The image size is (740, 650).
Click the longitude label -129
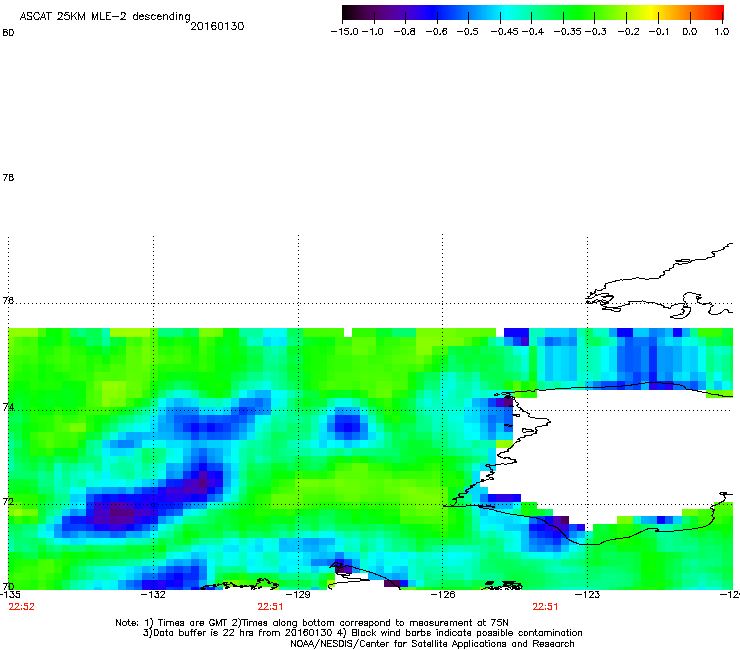coord(298,595)
